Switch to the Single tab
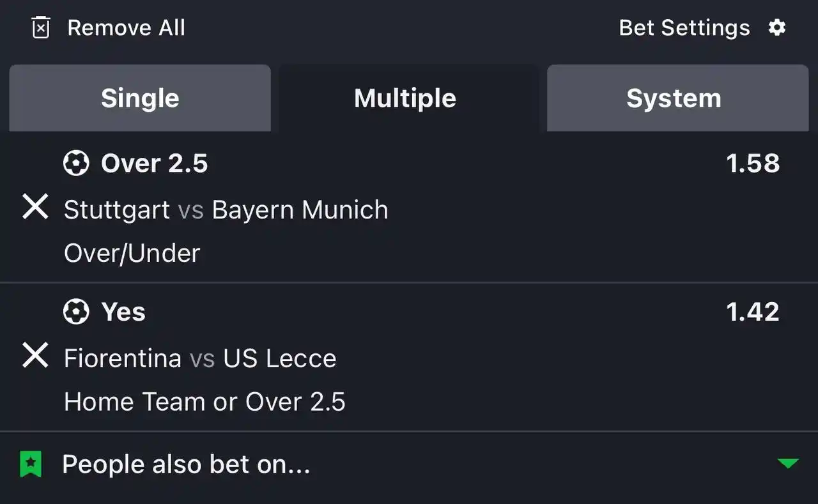 click(140, 98)
